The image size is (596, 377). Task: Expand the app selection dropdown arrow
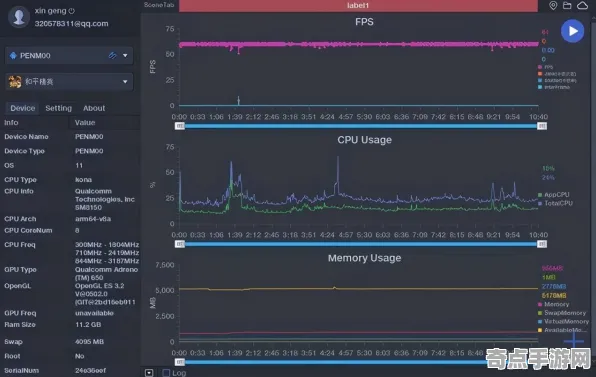coord(125,81)
